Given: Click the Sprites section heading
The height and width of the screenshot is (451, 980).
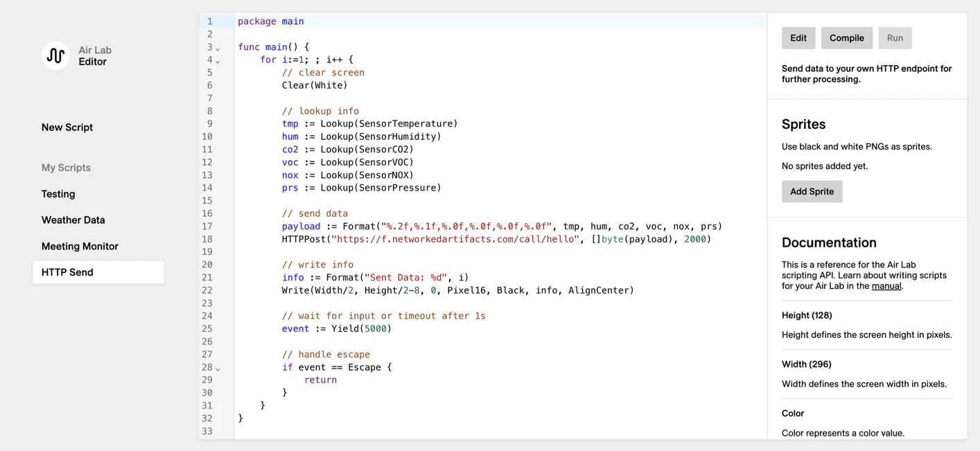Looking at the screenshot, I should [803, 124].
